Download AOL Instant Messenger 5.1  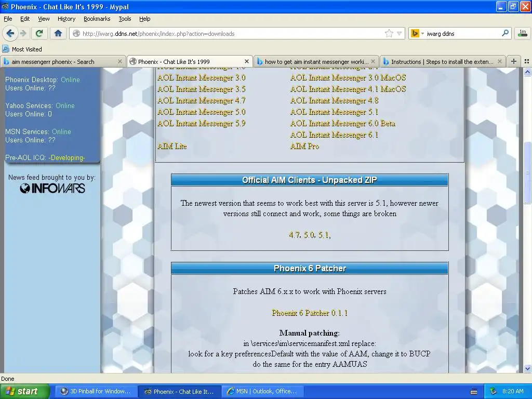[334, 112]
